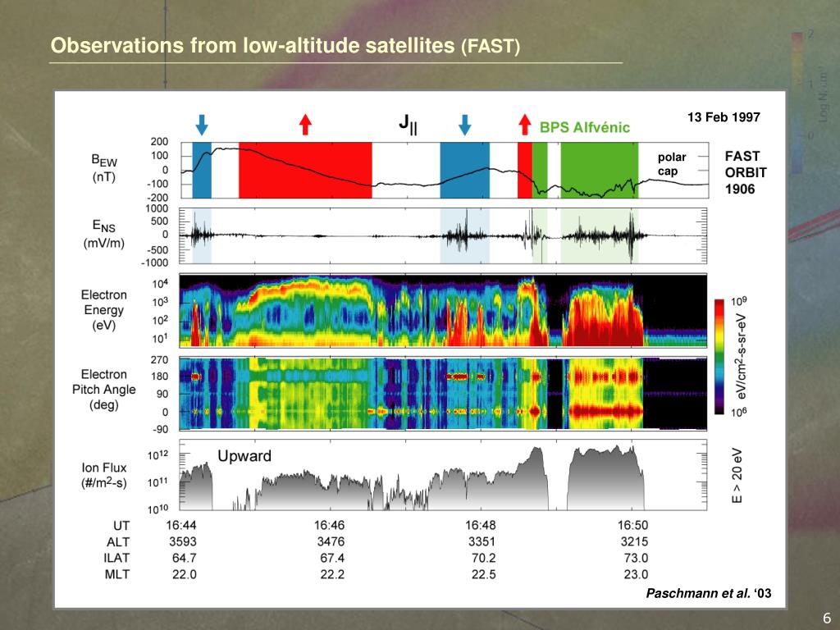The height and width of the screenshot is (630, 840).
Task: Select the 16:44 time tick label
Action: [x=181, y=525]
